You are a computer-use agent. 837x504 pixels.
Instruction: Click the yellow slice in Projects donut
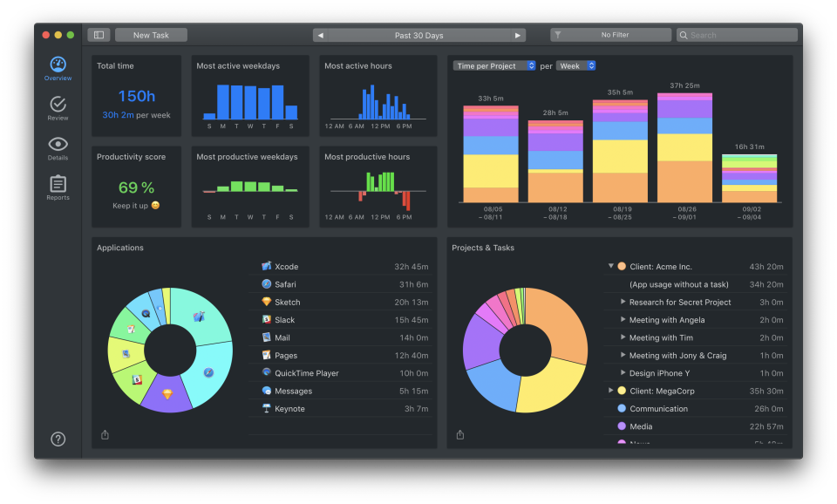(x=550, y=386)
